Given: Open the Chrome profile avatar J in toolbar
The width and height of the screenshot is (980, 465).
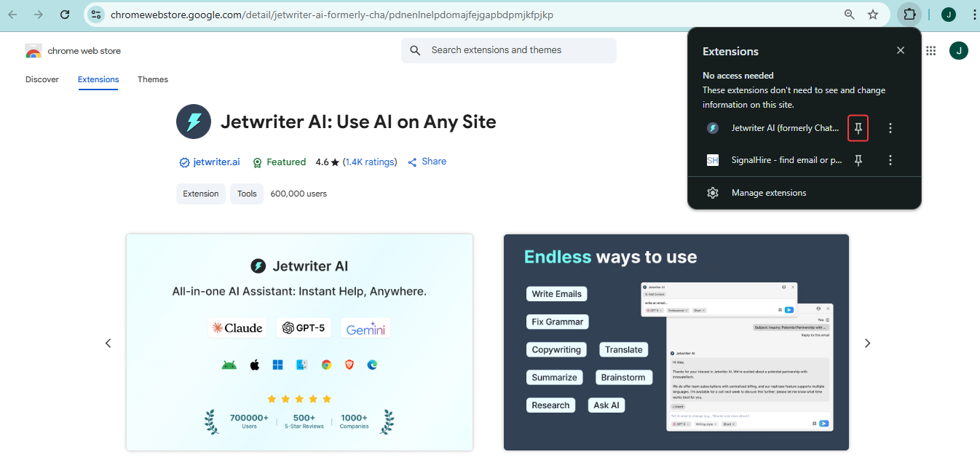Looking at the screenshot, I should click(x=949, y=15).
